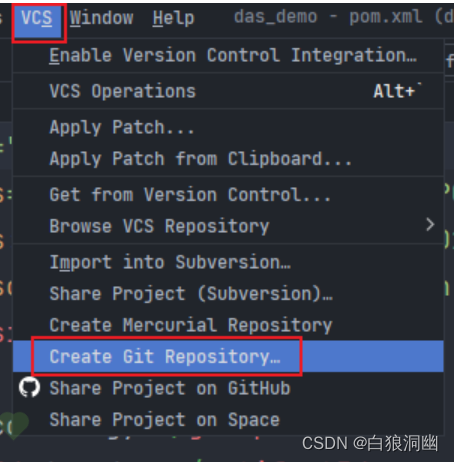Select Enable Version Control Integration
The height and width of the screenshot is (462, 454).
pyautogui.click(x=228, y=55)
